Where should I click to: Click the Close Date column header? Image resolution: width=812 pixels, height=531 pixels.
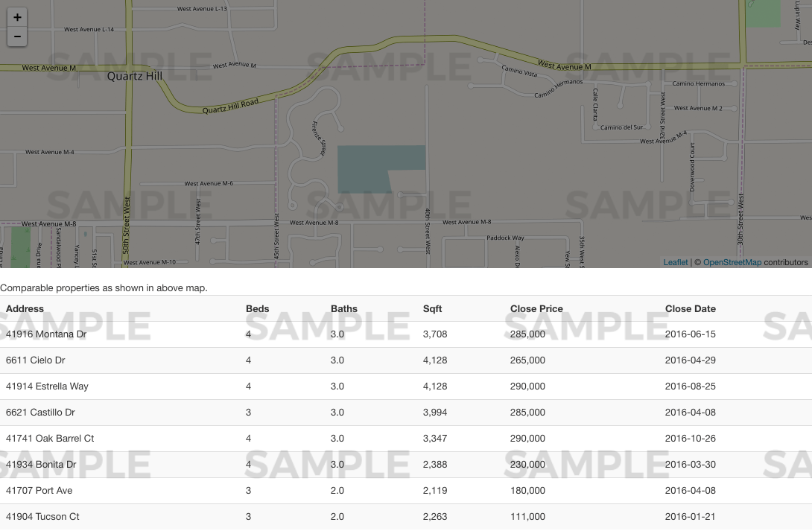[690, 308]
